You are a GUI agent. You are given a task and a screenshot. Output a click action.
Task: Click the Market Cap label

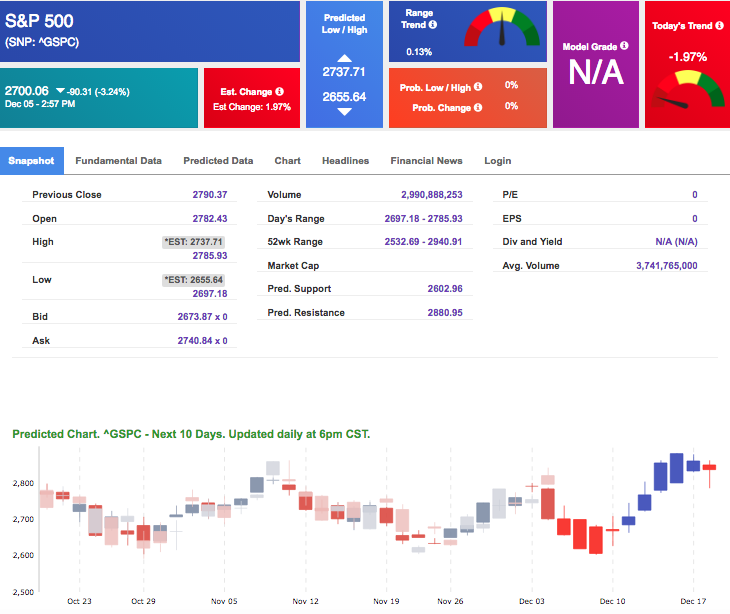point(293,266)
